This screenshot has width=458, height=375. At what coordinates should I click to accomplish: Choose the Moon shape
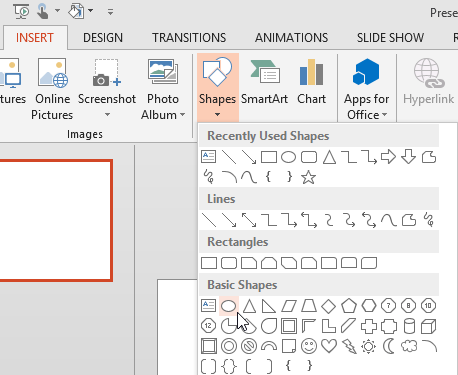388,346
